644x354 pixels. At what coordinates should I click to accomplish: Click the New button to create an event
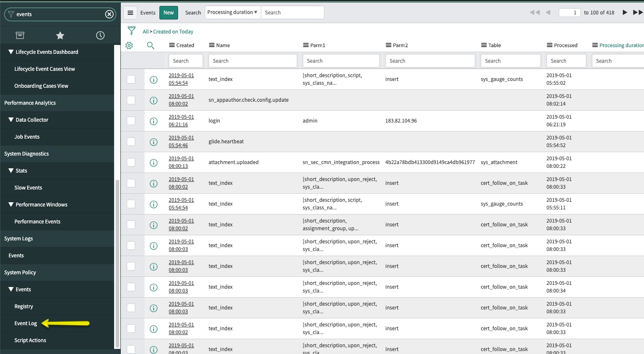(x=168, y=12)
